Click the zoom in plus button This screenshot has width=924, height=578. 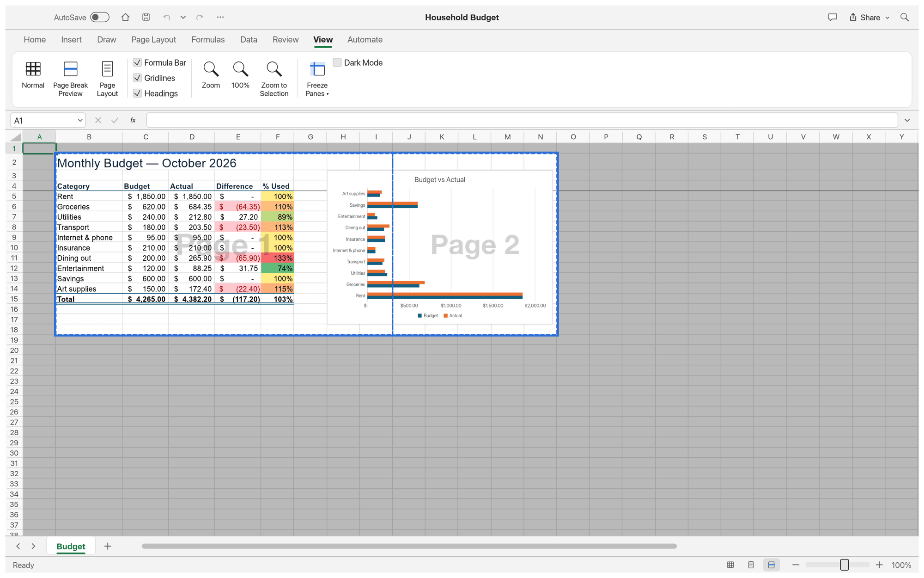(x=879, y=565)
